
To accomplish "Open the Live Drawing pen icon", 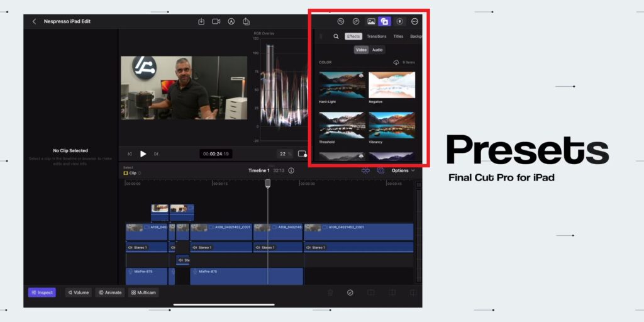I will pos(231,21).
